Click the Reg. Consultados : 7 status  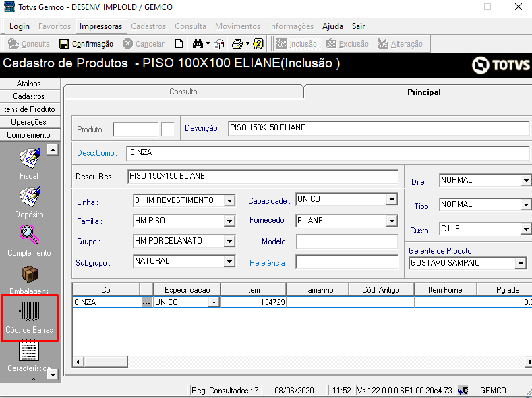click(225, 391)
